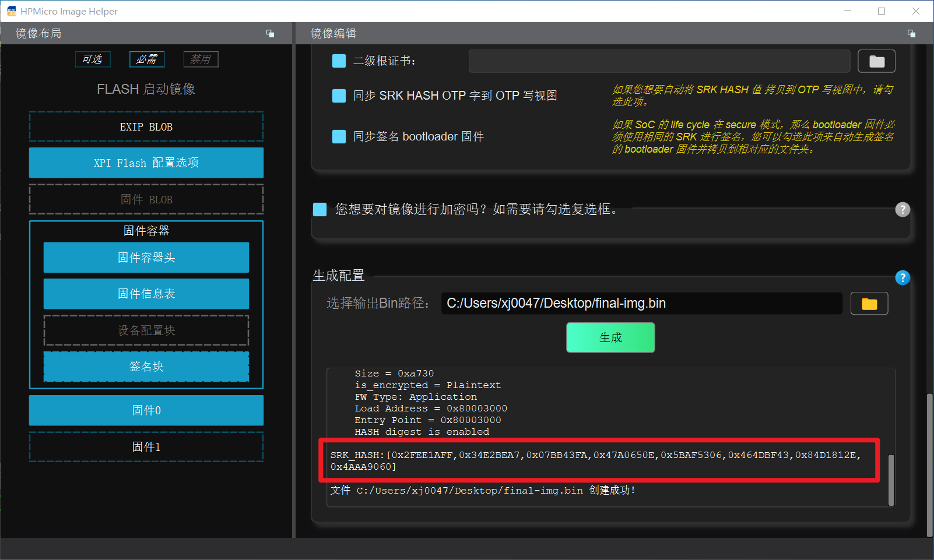Click the 镜像编辑 panel title
This screenshot has width=934, height=560.
click(333, 34)
